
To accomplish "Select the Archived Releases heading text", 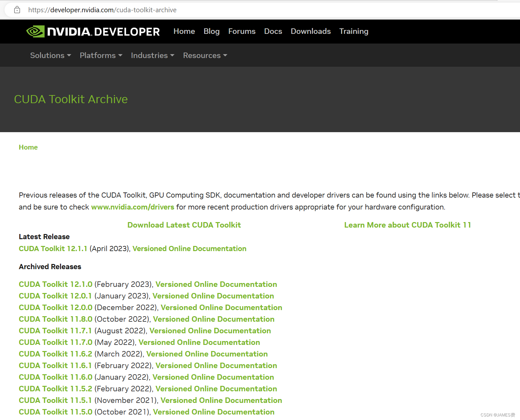I will click(50, 267).
